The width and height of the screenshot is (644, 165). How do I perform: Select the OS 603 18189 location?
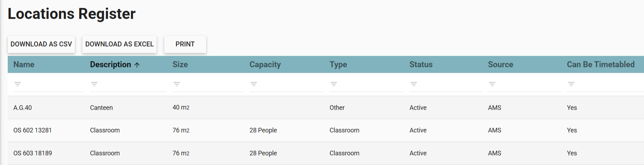32,153
